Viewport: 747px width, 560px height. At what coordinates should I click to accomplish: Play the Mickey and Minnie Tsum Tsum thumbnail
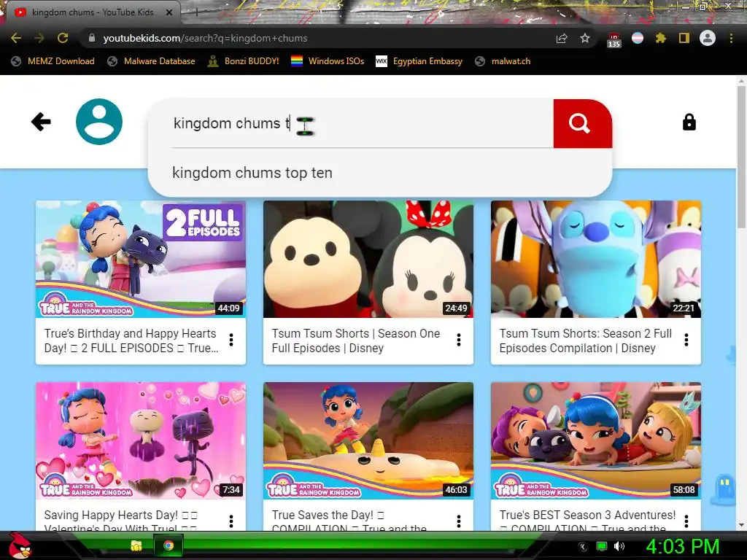[x=368, y=259]
